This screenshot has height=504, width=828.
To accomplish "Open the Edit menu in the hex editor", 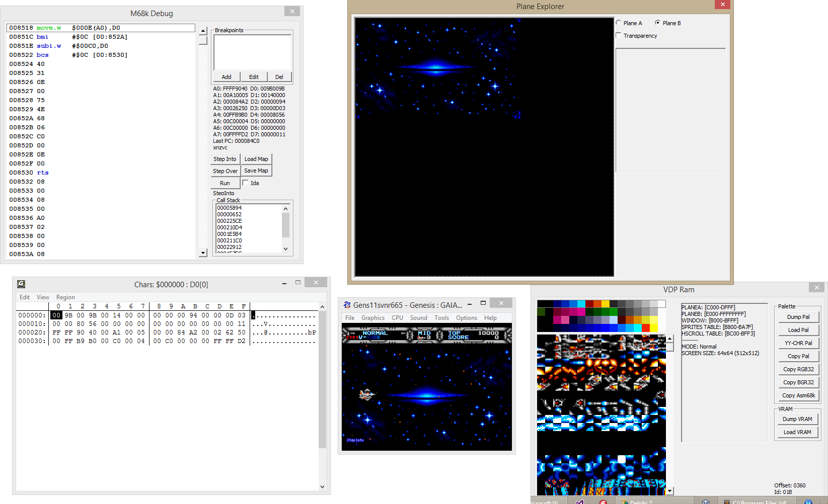I will coord(25,297).
